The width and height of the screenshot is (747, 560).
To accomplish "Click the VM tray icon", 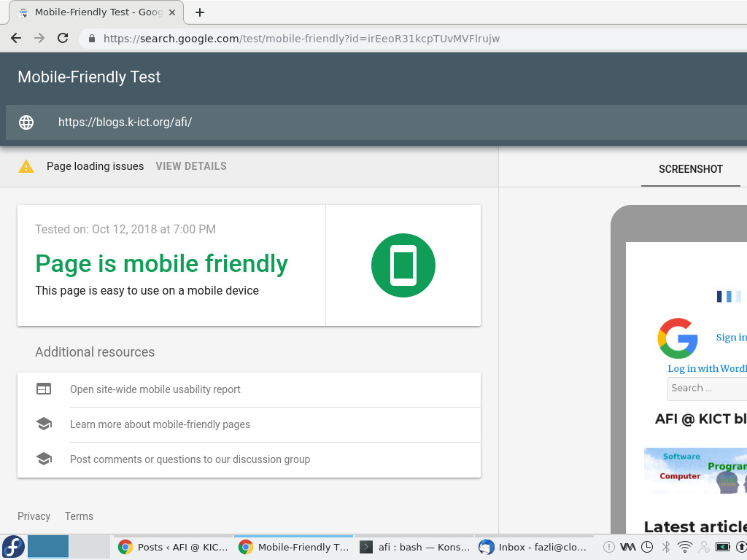I will 628,547.
